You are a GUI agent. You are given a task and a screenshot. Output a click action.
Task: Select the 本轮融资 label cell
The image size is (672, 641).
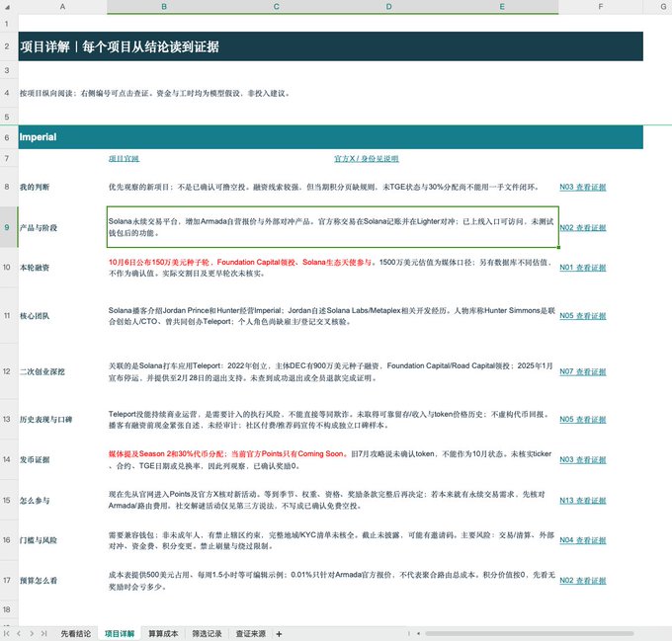(62, 268)
